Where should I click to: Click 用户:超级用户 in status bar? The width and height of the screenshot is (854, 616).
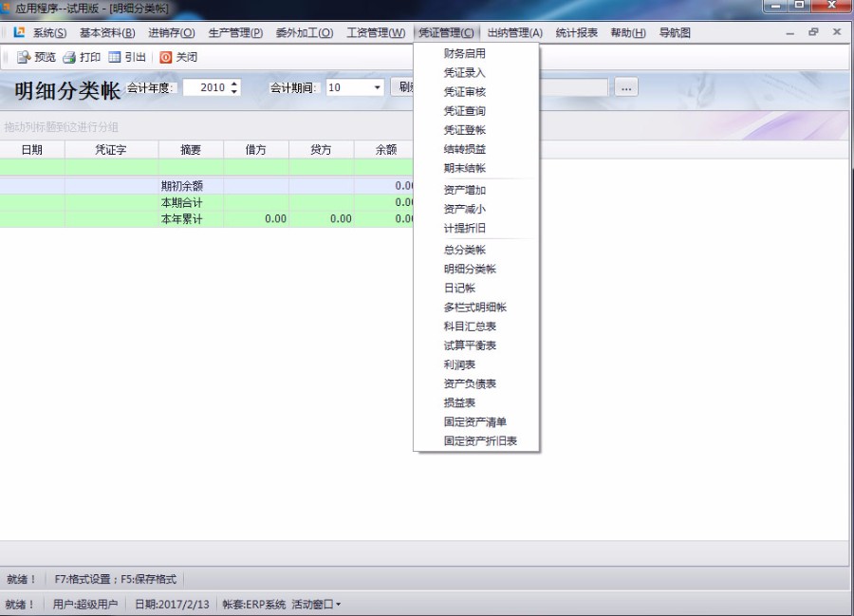85,604
